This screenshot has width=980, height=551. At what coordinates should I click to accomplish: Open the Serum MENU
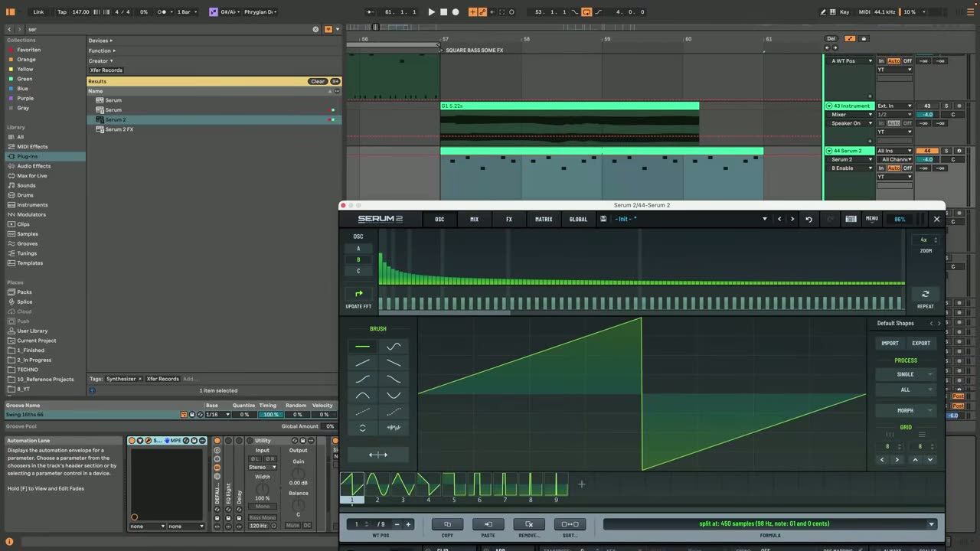point(872,219)
